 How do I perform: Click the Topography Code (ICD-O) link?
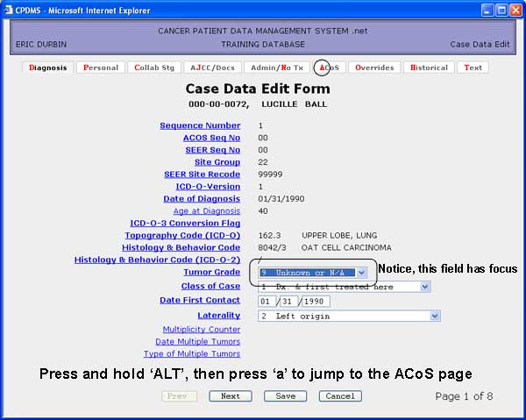coord(182,235)
